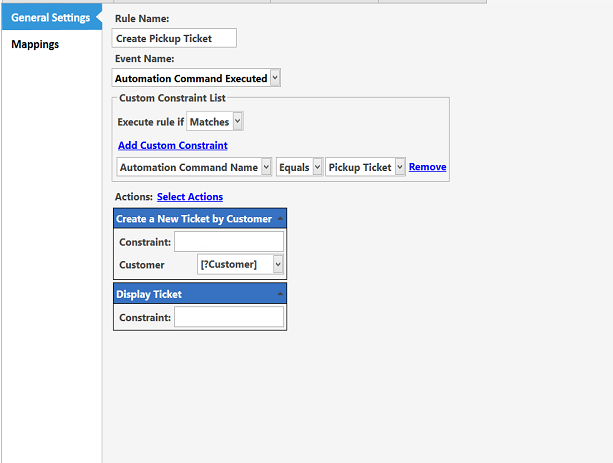Click the Custom Constraint List group label
Image resolution: width=613 pixels, height=463 pixels.
click(172, 98)
